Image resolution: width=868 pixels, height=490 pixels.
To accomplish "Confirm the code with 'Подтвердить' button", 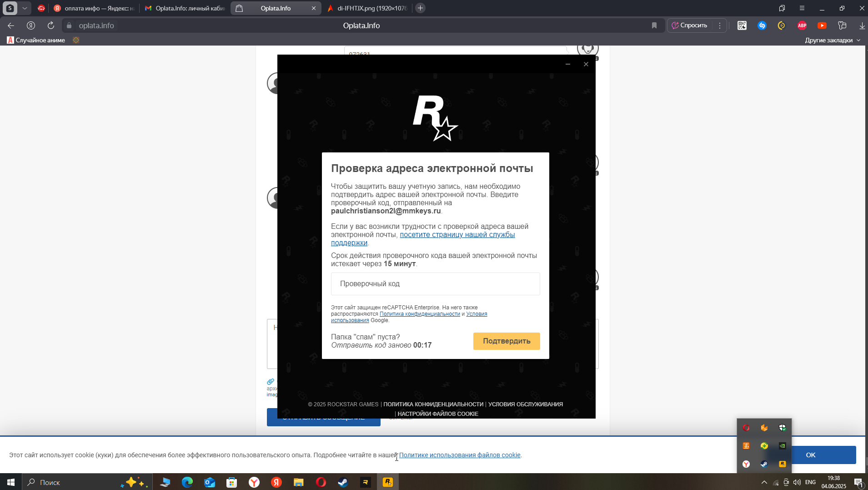I will coord(507,341).
